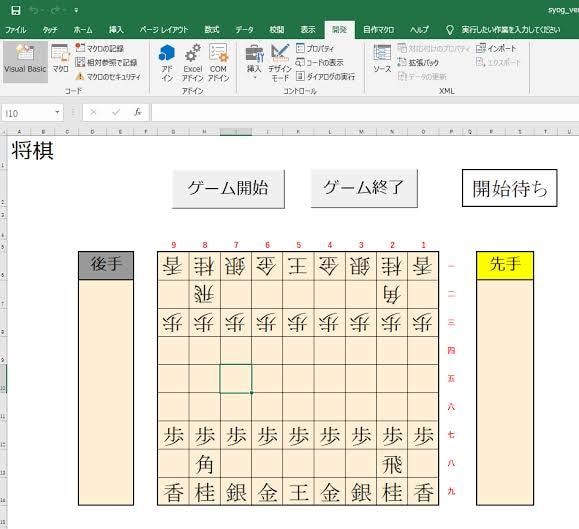Switch to the Insert (挿入) ribbon tab
This screenshot has height=529, width=579.
116,30
